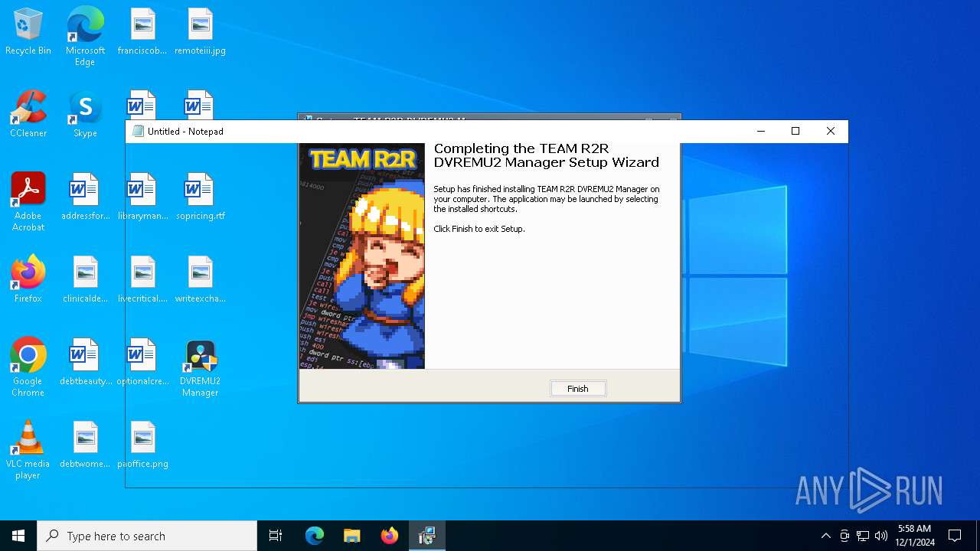
Task: Select the addressfor Word document icon
Action: pyautogui.click(x=85, y=197)
